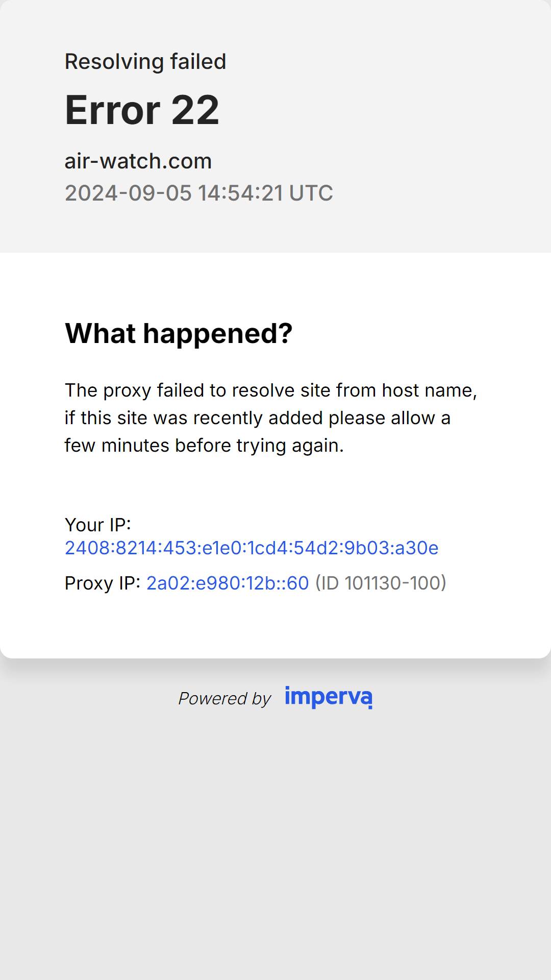Click the Powered by text
This screenshot has width=551, height=980.
point(224,698)
